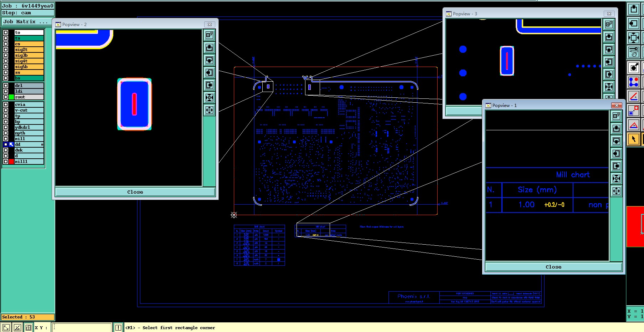Toggle the 'bs' layer checkbox
Viewport: 644px width, 332px height.
6,78
